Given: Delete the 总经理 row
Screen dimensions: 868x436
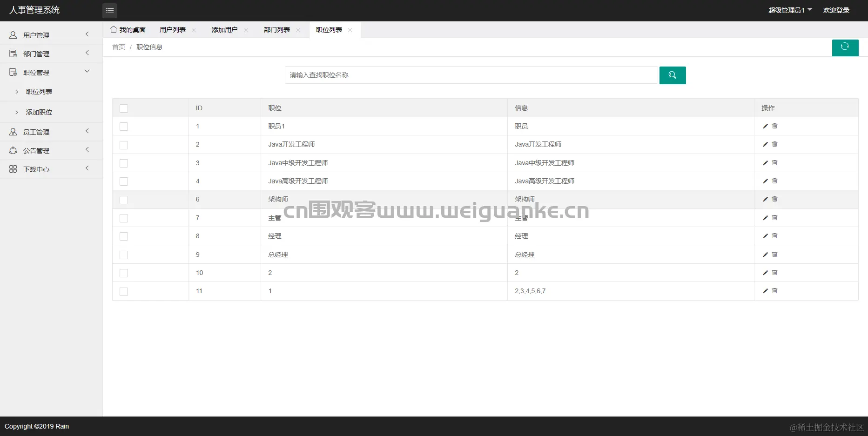Looking at the screenshot, I should coord(775,255).
